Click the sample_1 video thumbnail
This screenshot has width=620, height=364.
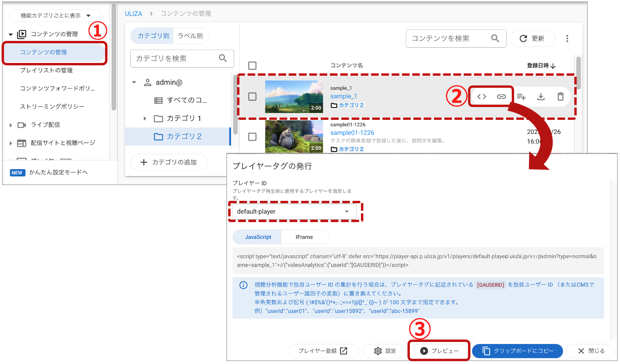tap(294, 97)
